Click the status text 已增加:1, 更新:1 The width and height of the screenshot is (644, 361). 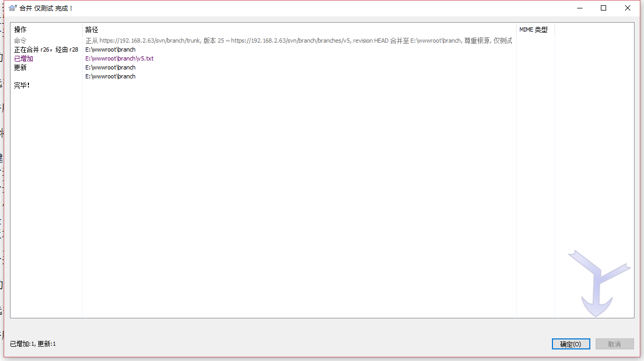click(33, 344)
